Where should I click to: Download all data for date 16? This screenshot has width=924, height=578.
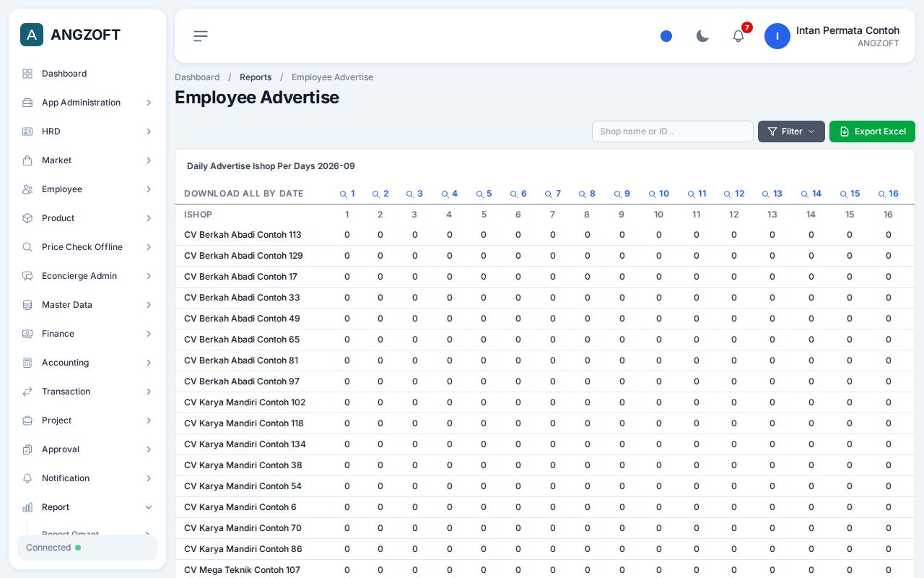pyautogui.click(x=889, y=194)
